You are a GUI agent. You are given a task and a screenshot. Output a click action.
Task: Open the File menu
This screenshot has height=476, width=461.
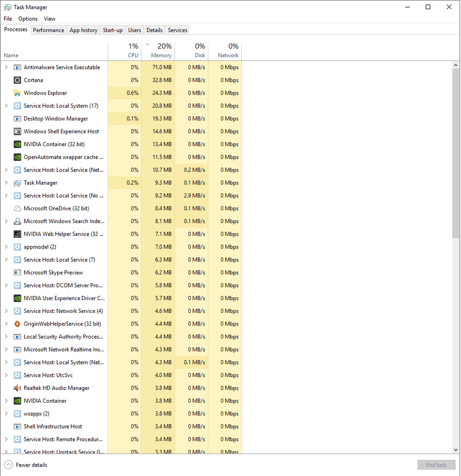(8, 19)
